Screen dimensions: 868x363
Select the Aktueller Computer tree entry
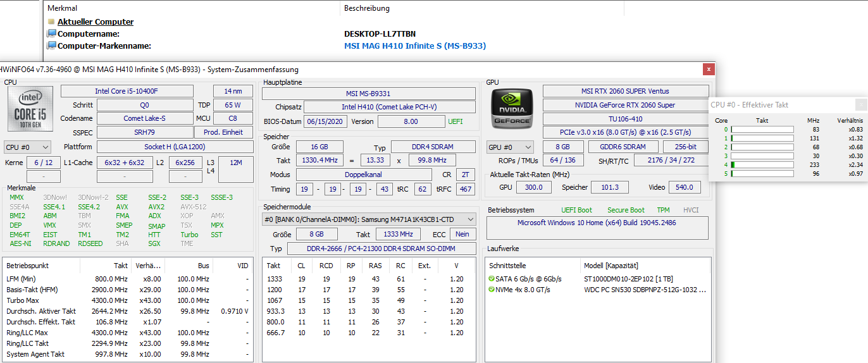click(x=96, y=22)
